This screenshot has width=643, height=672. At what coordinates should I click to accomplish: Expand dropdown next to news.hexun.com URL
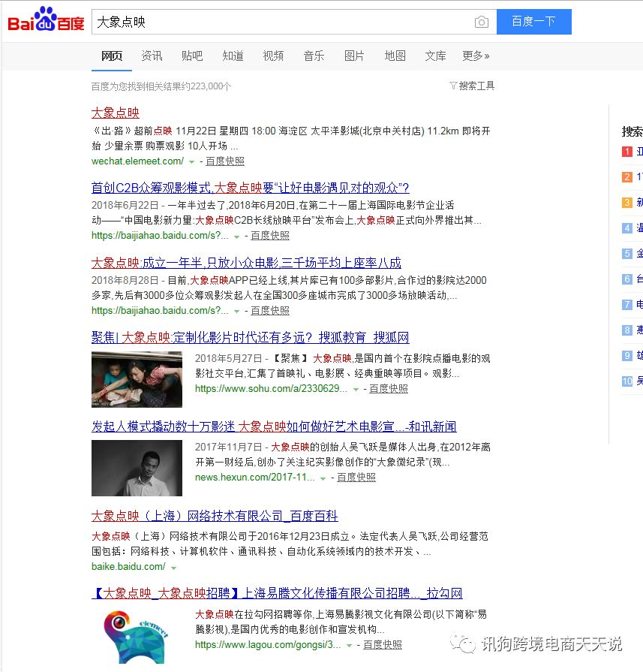(323, 478)
